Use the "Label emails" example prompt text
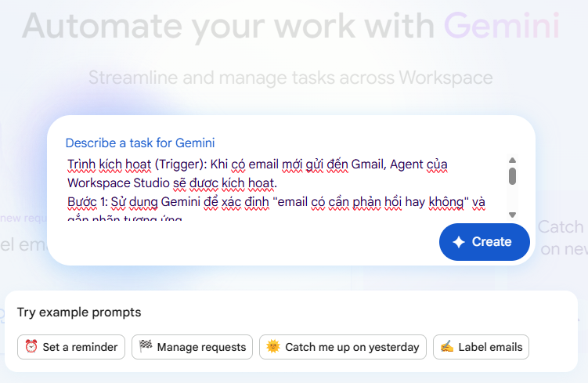 point(490,347)
